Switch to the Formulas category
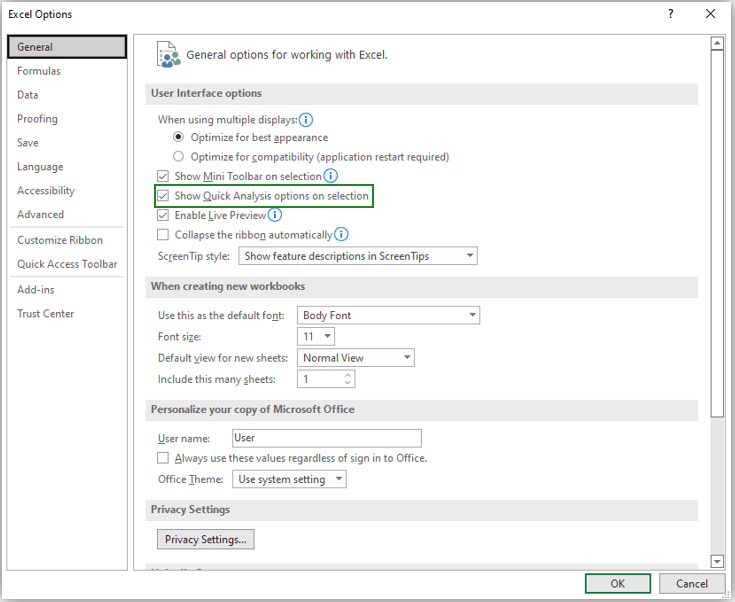The width and height of the screenshot is (735, 602). pyautogui.click(x=67, y=71)
